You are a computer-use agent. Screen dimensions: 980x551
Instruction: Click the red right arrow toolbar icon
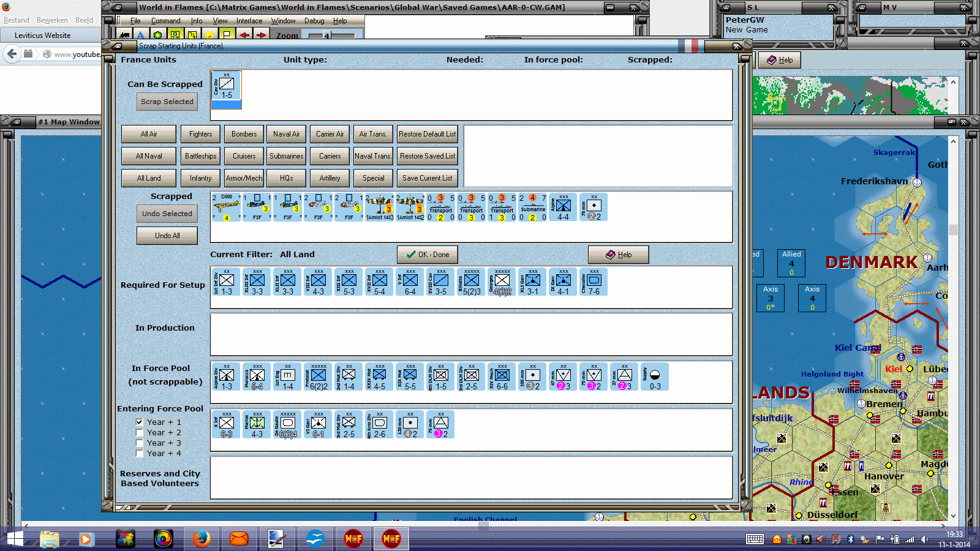pyautogui.click(x=262, y=35)
